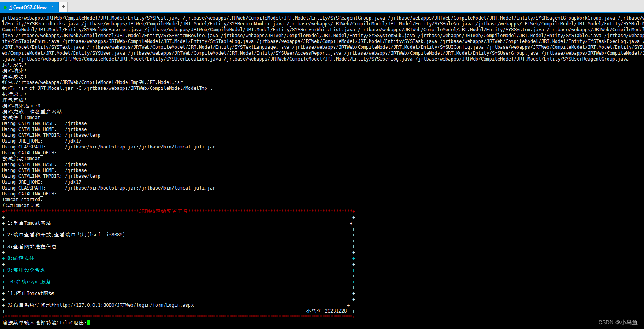Click the Login.aspx URL in terminal output
Viewport: 644px width, 329px height.
click(125, 305)
